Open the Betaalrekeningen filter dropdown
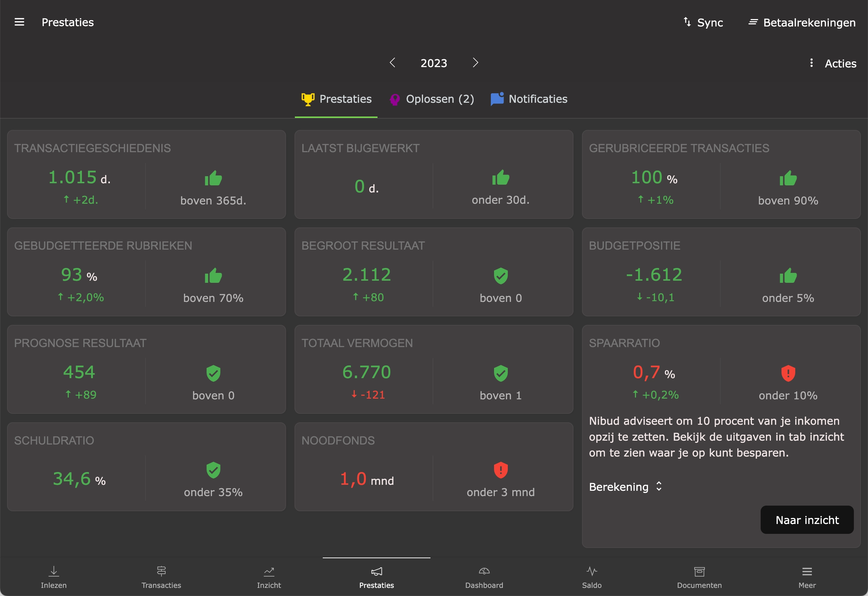 (802, 22)
